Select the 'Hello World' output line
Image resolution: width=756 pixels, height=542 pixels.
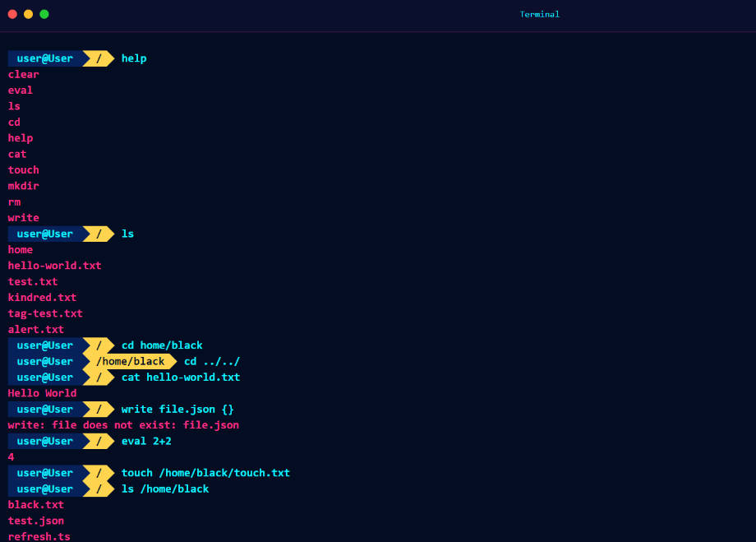point(42,393)
